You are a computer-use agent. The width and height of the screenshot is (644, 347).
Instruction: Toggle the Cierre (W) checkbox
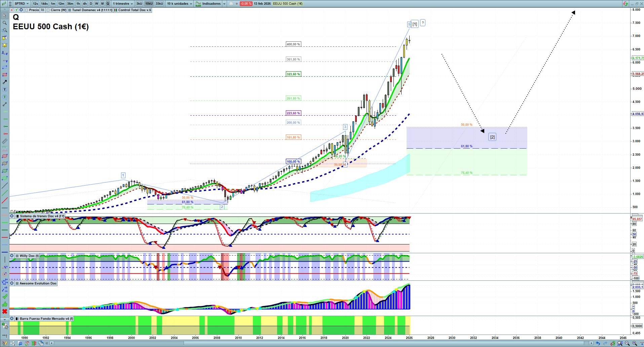tap(48, 10)
